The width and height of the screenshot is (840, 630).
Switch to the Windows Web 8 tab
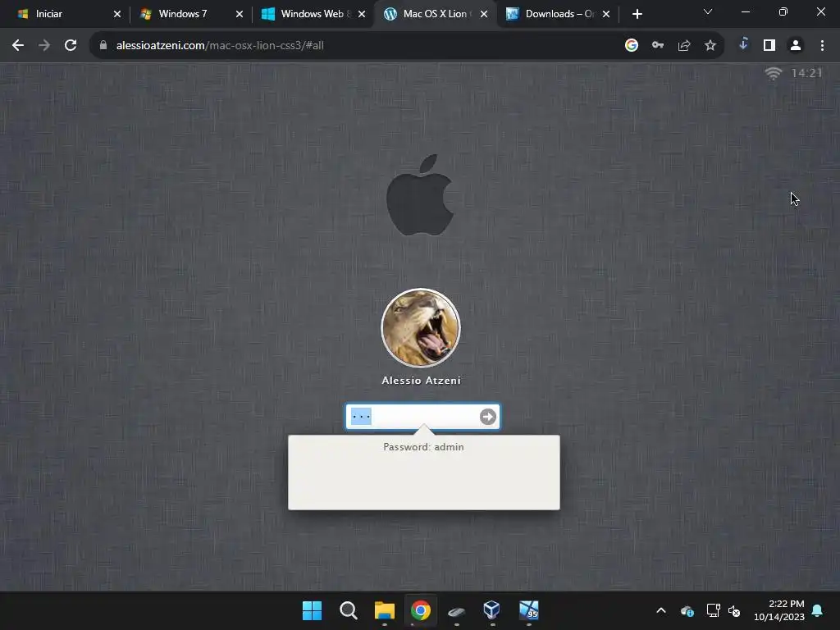pyautogui.click(x=313, y=14)
